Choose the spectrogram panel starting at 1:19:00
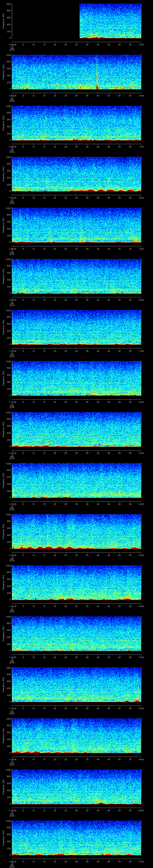153x868 pixels. 77,787
